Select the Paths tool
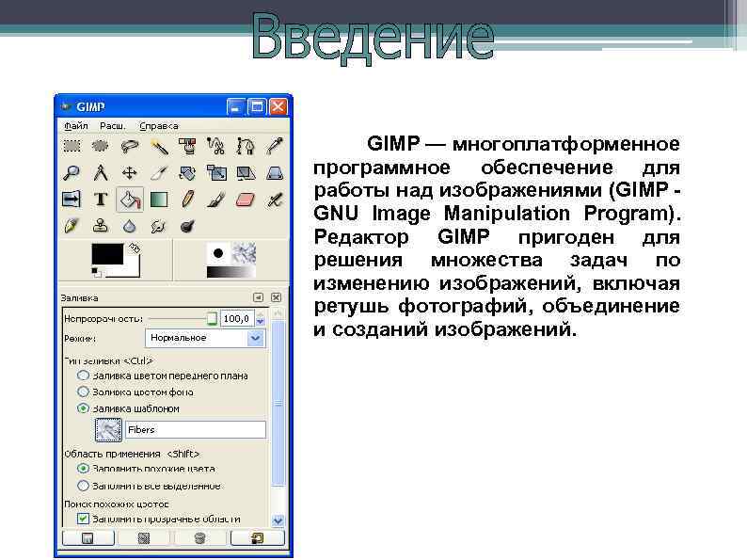 (246, 146)
